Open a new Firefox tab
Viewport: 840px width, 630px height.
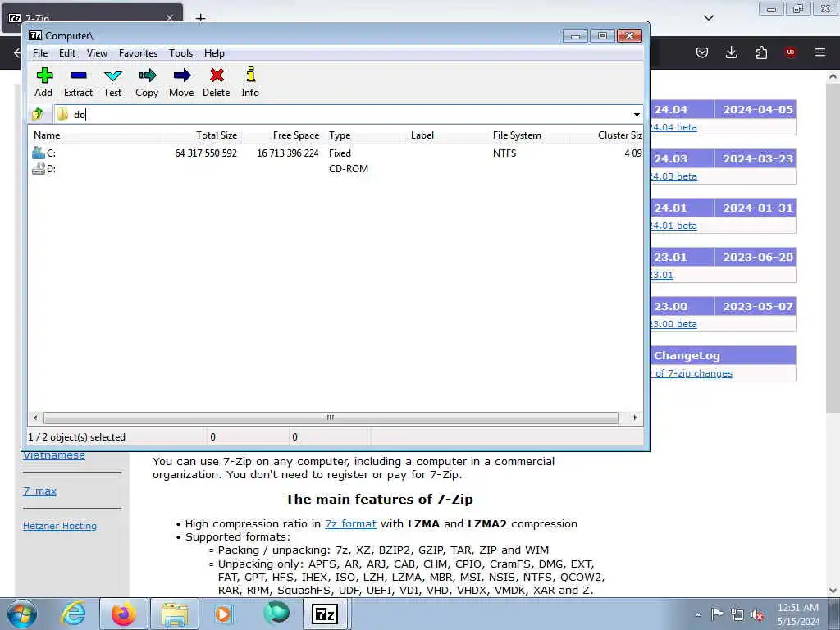(200, 18)
